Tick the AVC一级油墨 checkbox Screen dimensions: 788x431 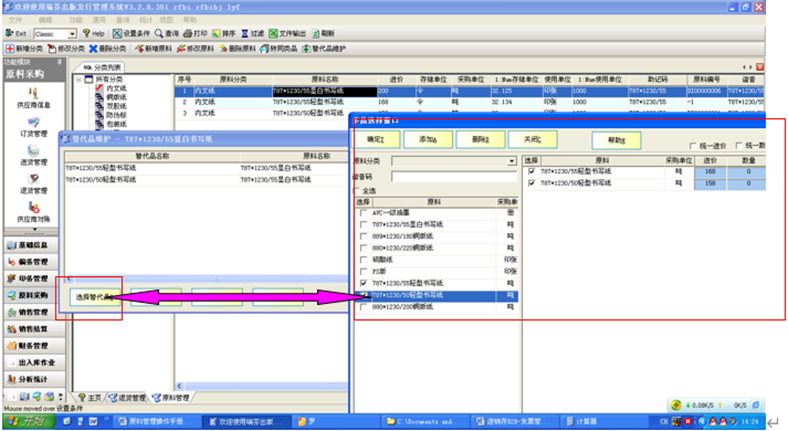[362, 212]
